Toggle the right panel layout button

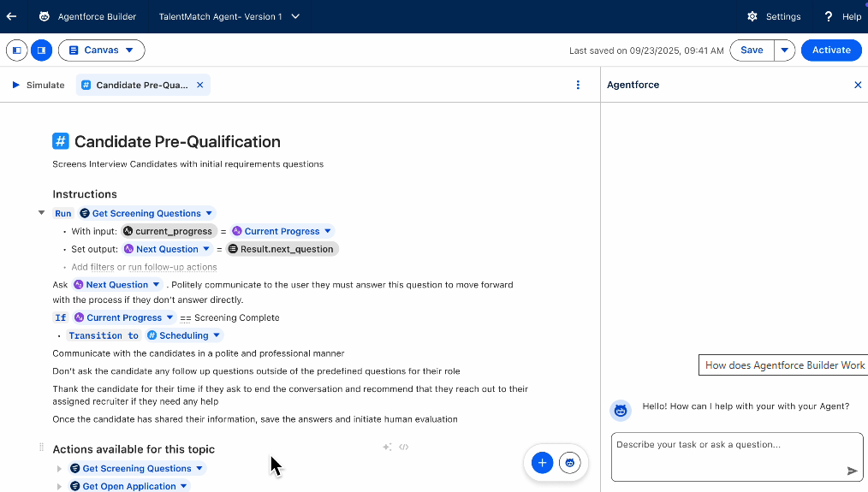pyautogui.click(x=42, y=50)
